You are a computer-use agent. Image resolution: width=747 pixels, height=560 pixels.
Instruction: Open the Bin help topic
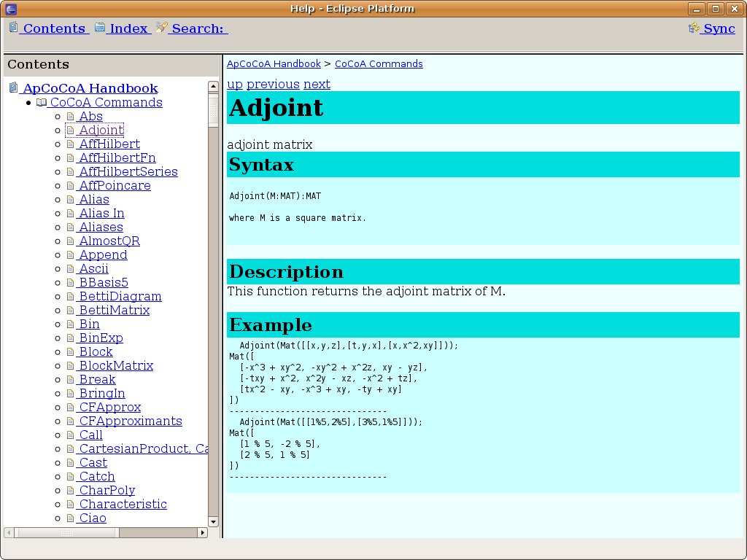pyautogui.click(x=89, y=324)
